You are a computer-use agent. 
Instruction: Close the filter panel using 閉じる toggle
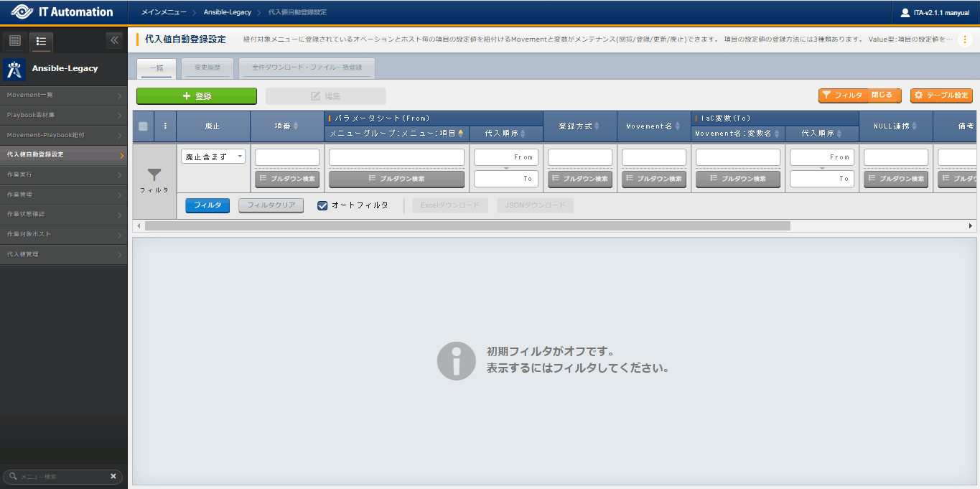[882, 96]
